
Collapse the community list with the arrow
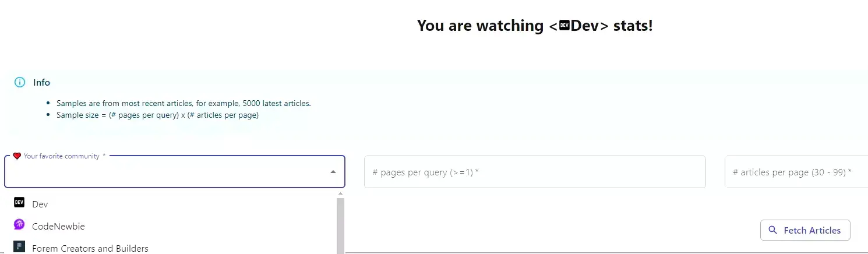pyautogui.click(x=333, y=172)
